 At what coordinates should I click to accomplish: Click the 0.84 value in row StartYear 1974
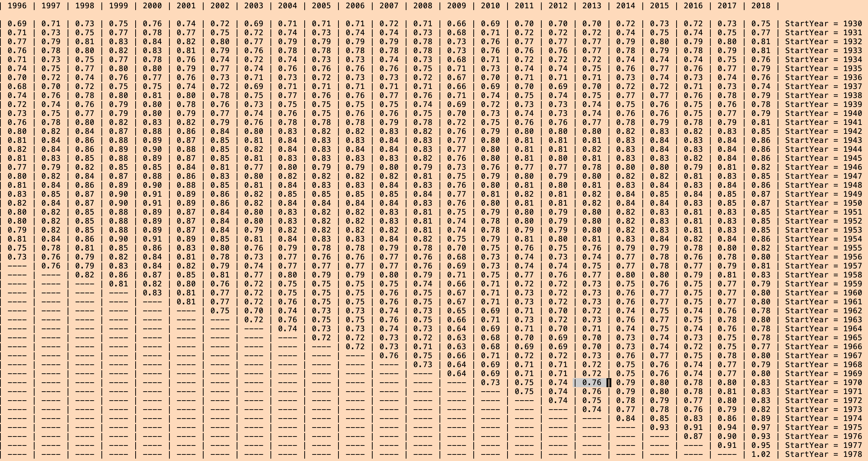626,418
